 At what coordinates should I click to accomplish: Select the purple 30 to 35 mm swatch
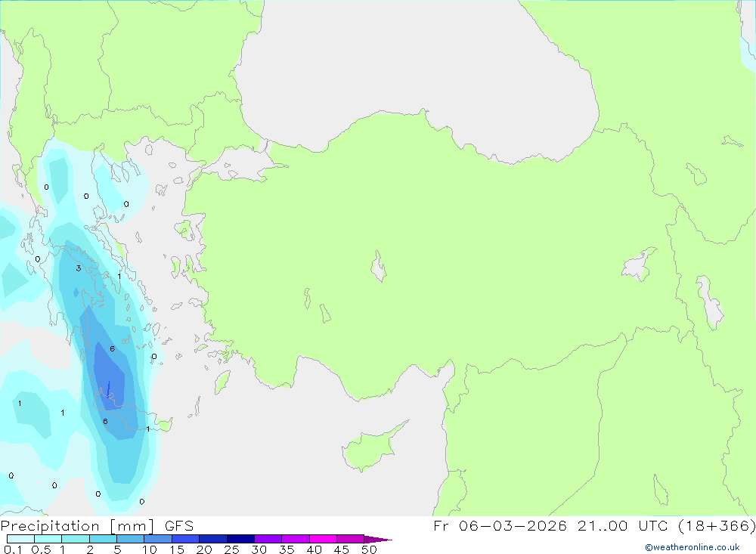click(268, 539)
